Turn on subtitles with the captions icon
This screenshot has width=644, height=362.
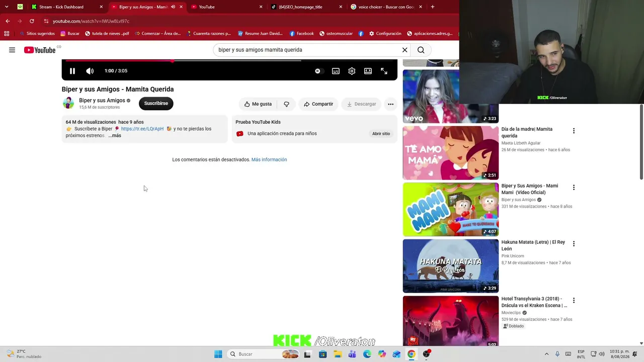click(336, 71)
